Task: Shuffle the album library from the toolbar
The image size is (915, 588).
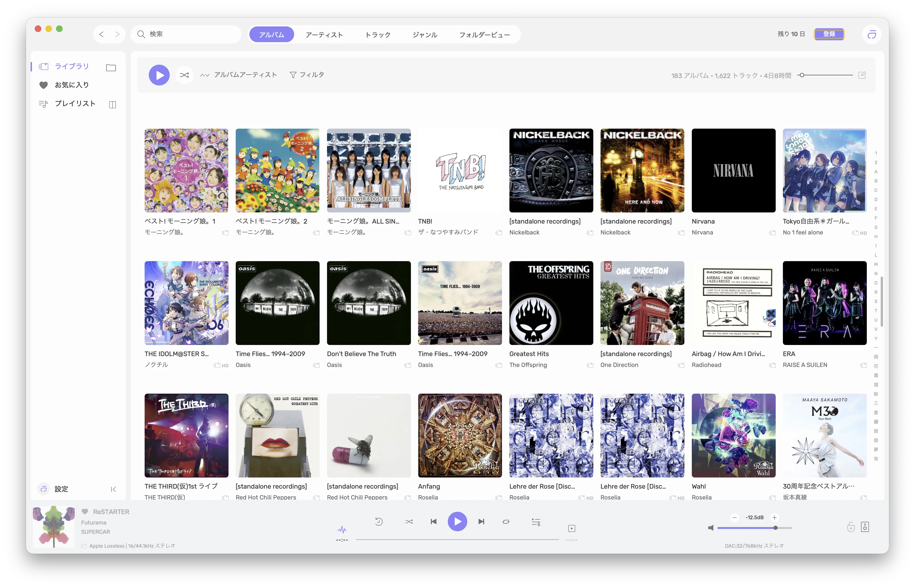Action: pyautogui.click(x=184, y=75)
